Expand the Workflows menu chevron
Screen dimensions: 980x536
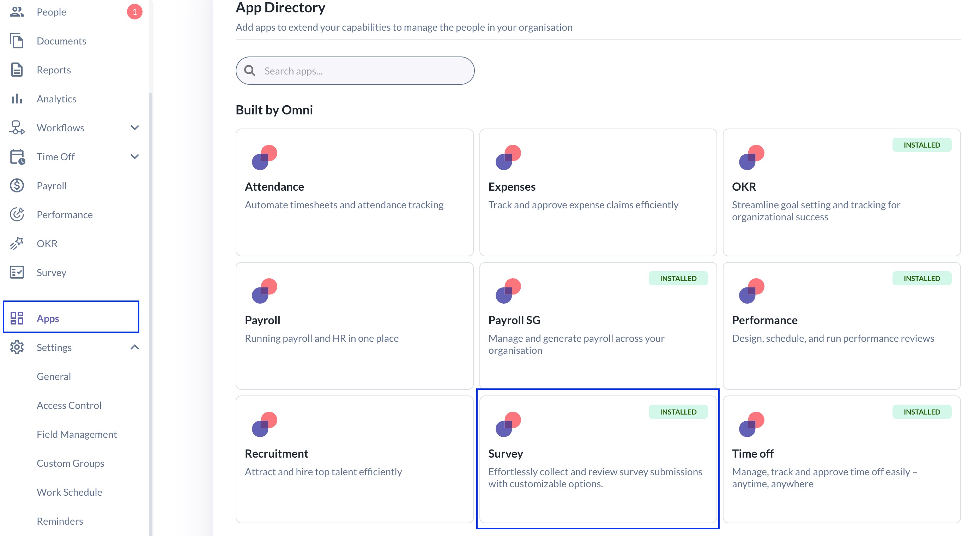pyautogui.click(x=135, y=127)
